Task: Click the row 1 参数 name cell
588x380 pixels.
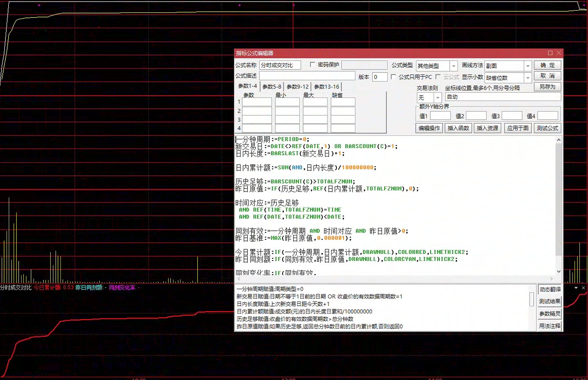Action: click(257, 102)
